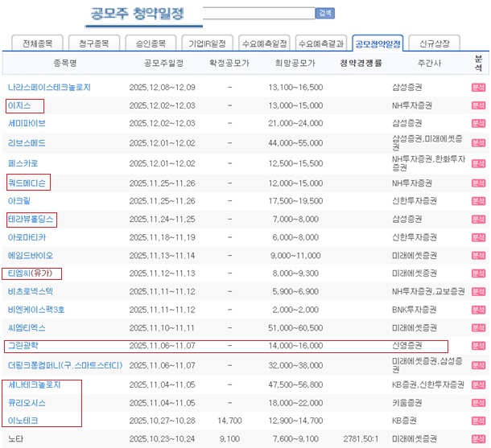This screenshot has height=448, width=491.
Task: Open the 아크릴 stock link
Action: click(19, 201)
